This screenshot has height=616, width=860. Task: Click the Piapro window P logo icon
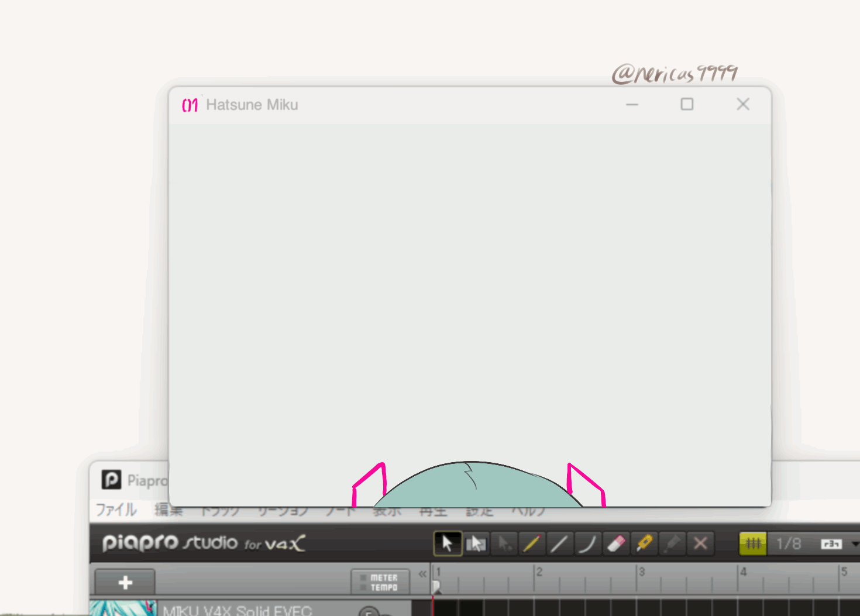click(x=111, y=480)
